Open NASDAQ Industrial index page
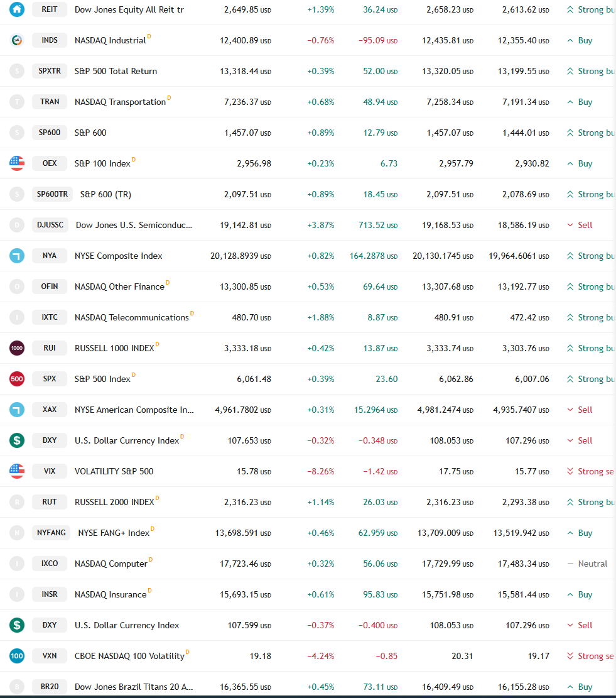The image size is (616, 698). [x=111, y=40]
